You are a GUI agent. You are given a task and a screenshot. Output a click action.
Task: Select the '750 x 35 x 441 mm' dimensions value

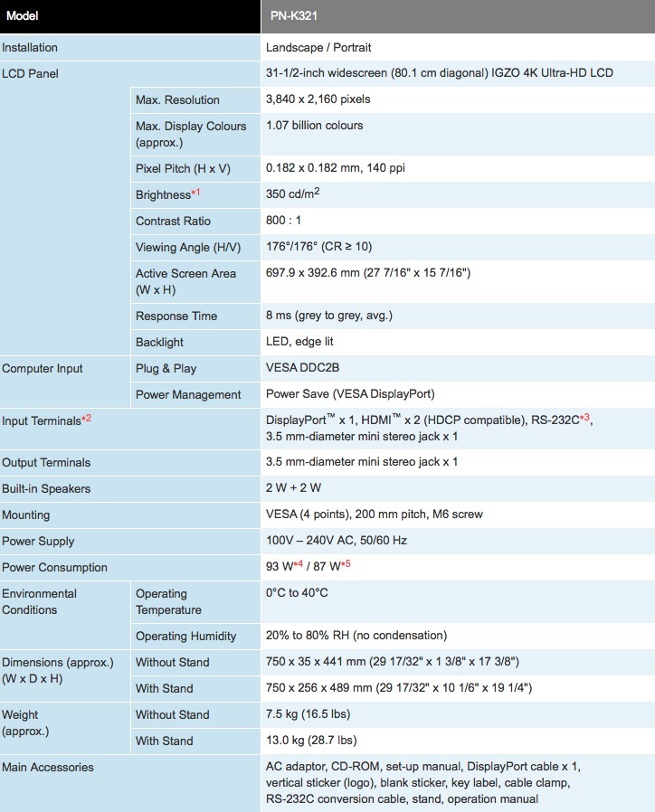pos(393,662)
